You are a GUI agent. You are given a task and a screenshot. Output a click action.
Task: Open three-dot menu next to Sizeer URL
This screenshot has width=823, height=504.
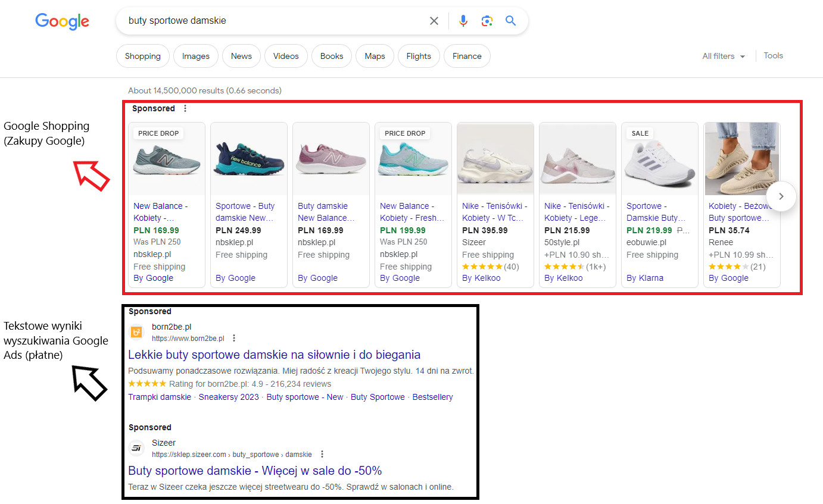(322, 454)
